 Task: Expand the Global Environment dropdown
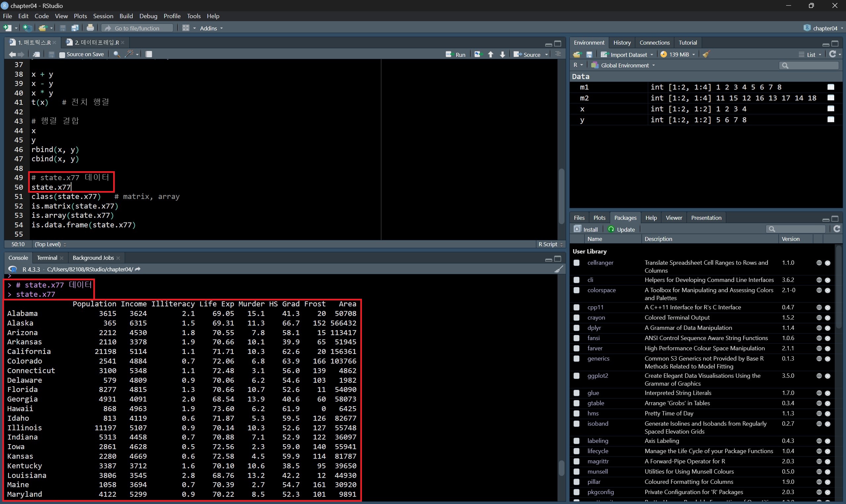(x=624, y=65)
